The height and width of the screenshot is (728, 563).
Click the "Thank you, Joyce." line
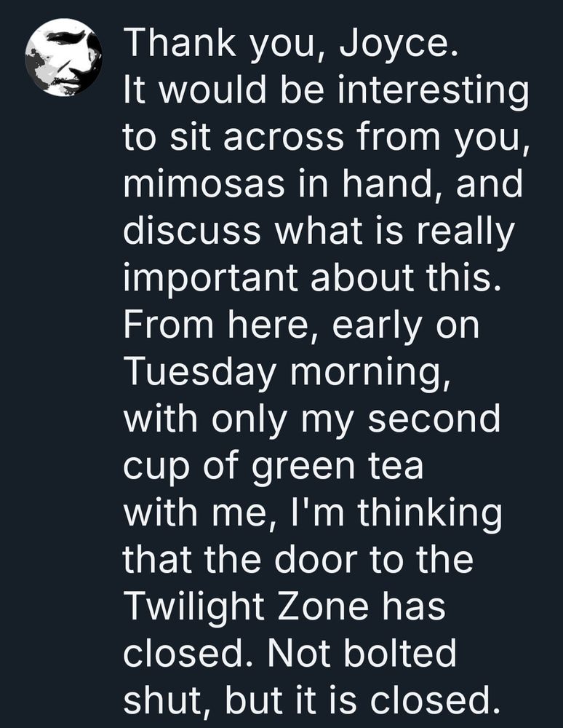point(292,43)
